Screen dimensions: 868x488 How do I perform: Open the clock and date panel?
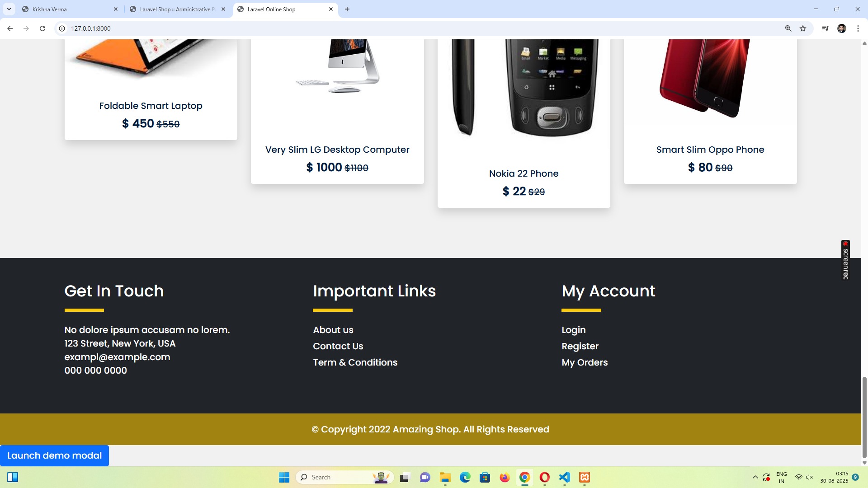834,477
